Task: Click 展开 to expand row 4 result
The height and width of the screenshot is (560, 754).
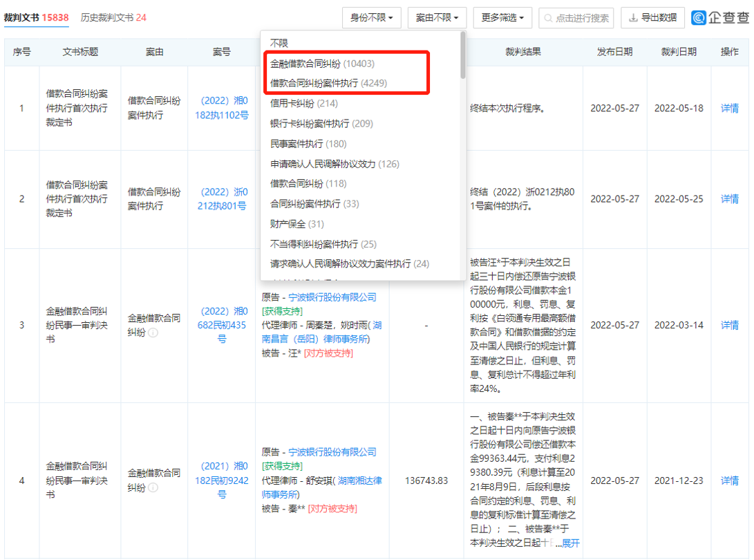Action: click(571, 543)
